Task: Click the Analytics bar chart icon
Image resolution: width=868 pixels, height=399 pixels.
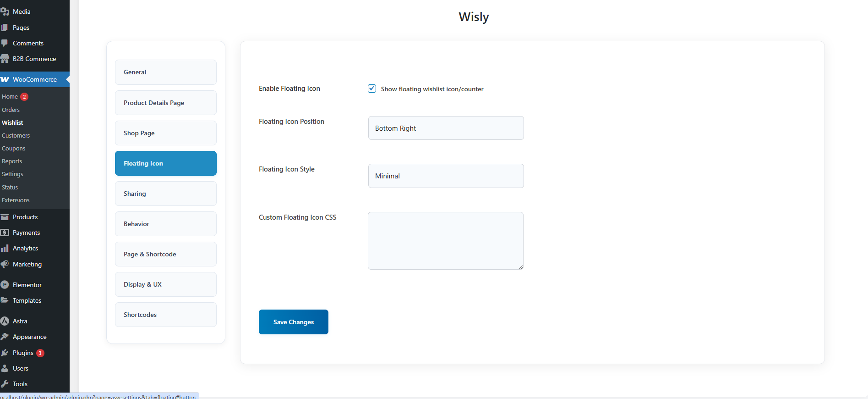Action: point(5,248)
